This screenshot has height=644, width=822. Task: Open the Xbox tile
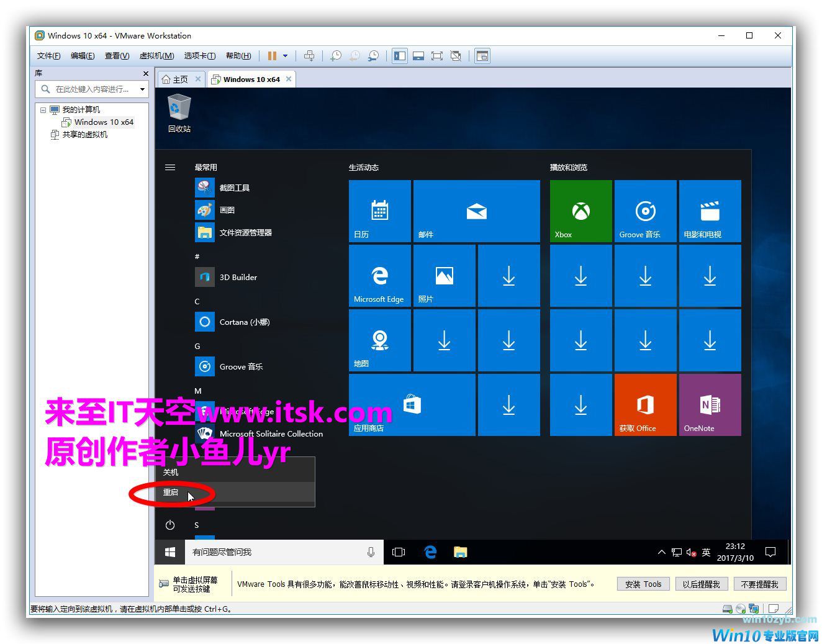click(x=581, y=211)
